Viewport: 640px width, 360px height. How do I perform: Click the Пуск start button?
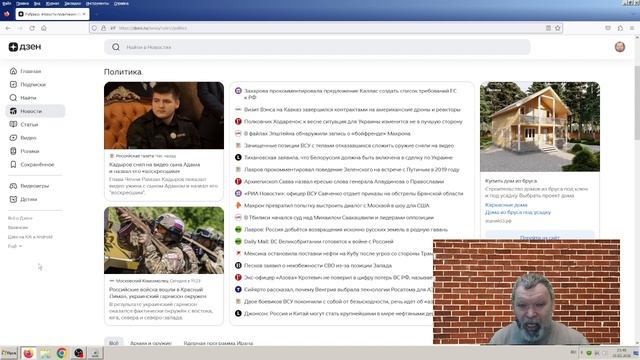click(9, 353)
